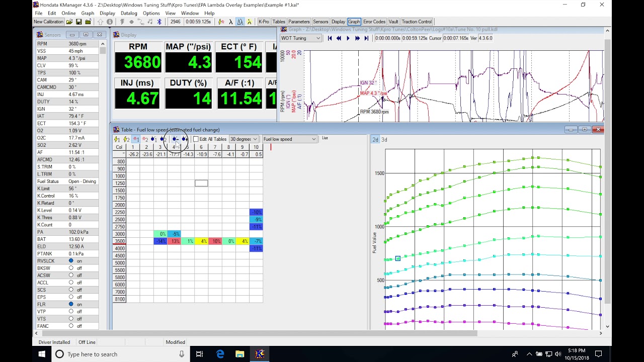Open the Windows Start menu
The height and width of the screenshot is (362, 644).
(x=41, y=354)
